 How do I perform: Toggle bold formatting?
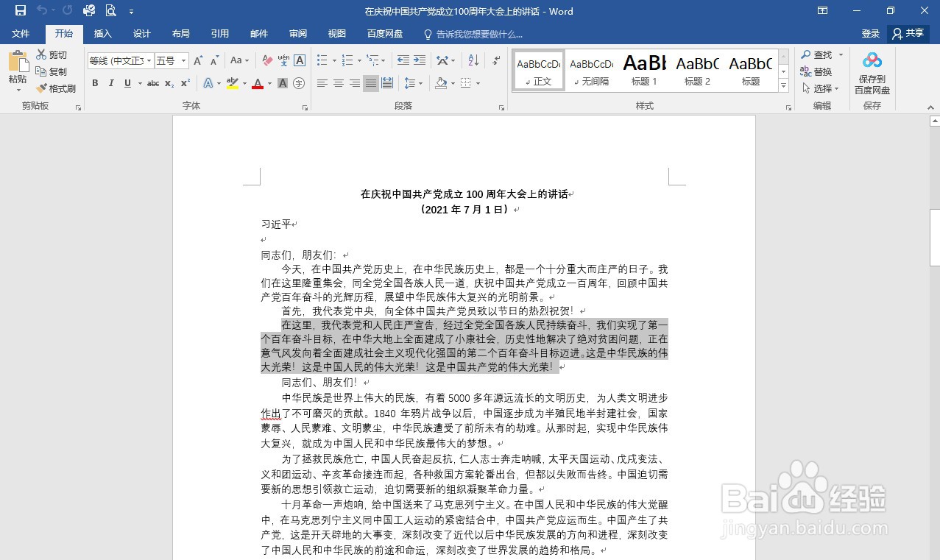(95, 83)
